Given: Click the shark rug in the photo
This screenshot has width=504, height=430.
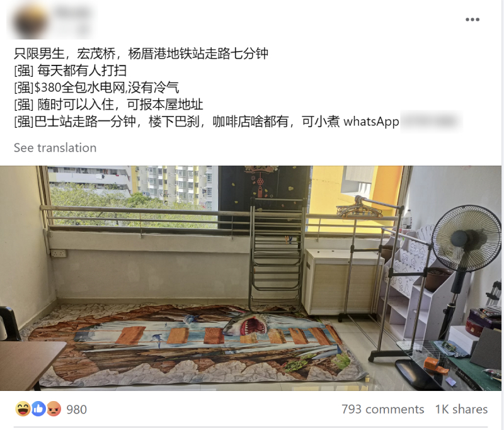Looking at the screenshot, I should click(x=196, y=344).
